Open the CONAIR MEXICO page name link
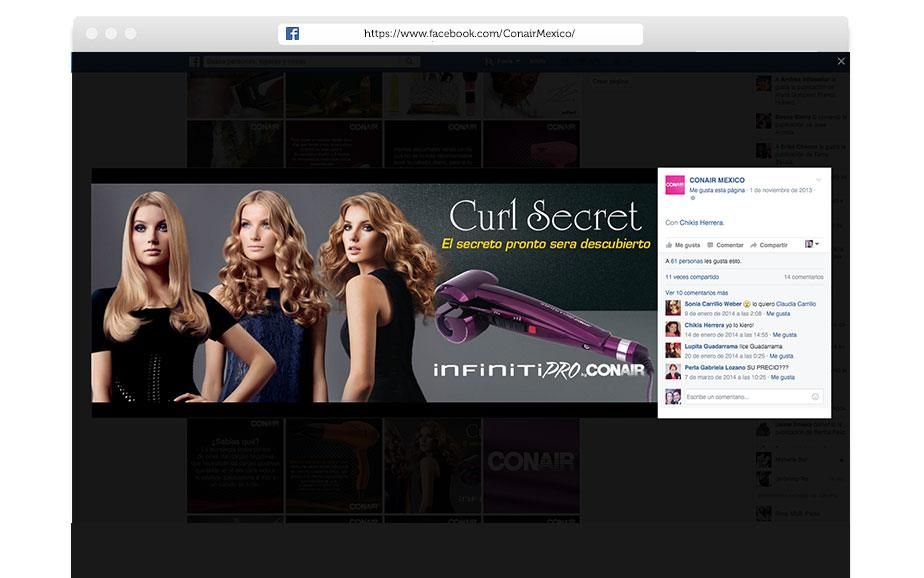 pos(717,180)
